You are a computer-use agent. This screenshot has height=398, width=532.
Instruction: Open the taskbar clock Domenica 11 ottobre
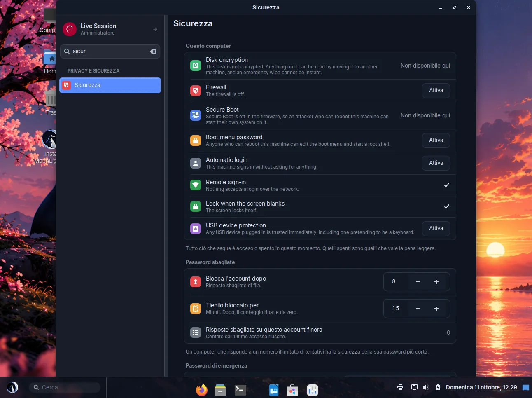pos(481,387)
